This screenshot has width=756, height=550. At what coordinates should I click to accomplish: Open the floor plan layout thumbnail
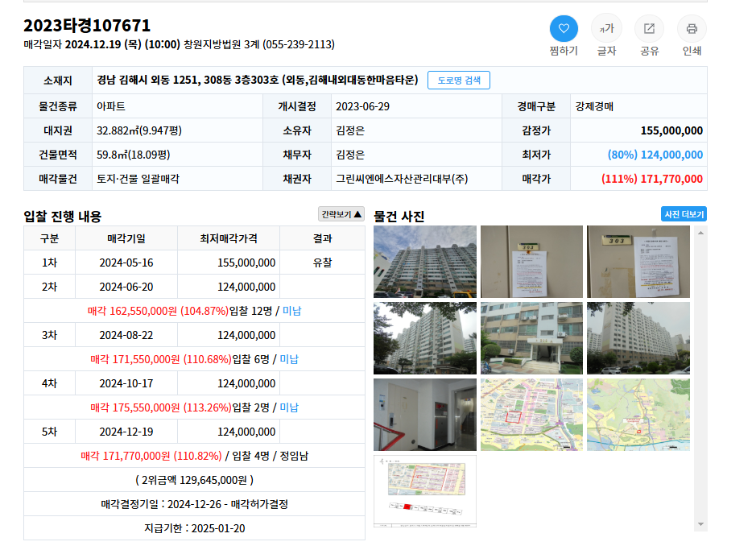click(x=425, y=491)
